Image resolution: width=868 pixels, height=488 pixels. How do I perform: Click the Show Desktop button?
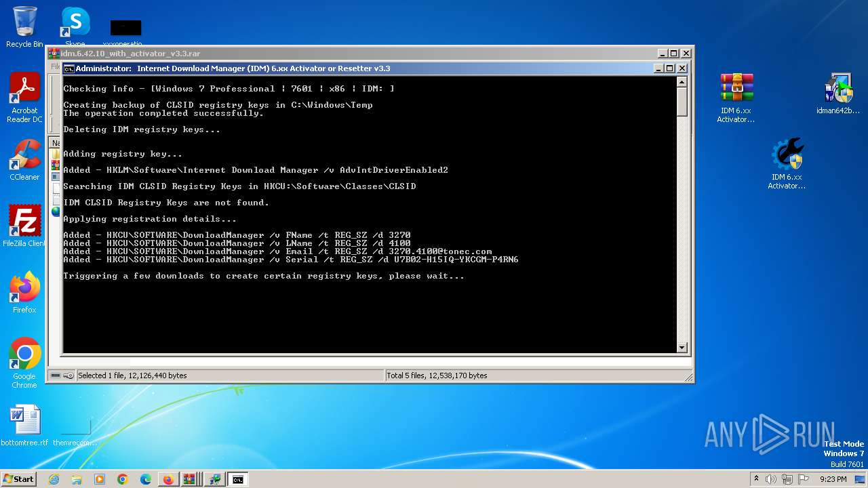tap(861, 479)
